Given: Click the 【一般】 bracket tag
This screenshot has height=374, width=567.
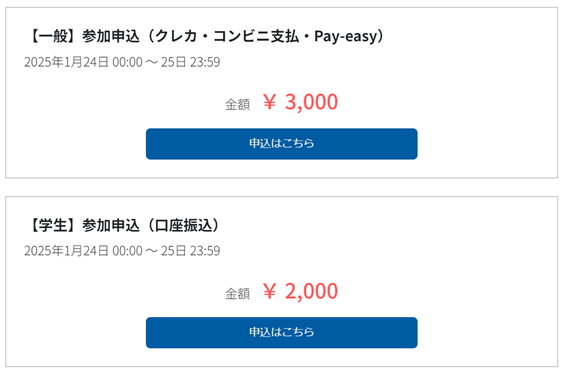Looking at the screenshot, I should pos(53,36).
